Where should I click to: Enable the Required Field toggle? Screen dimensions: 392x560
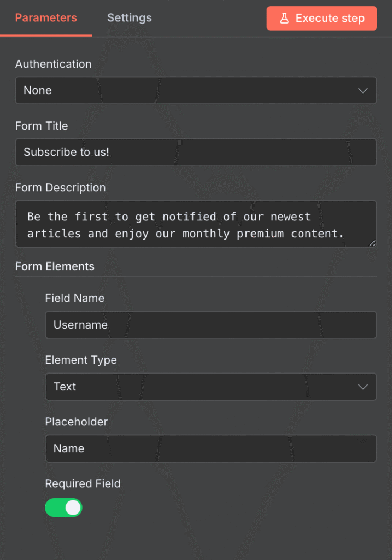point(63,507)
